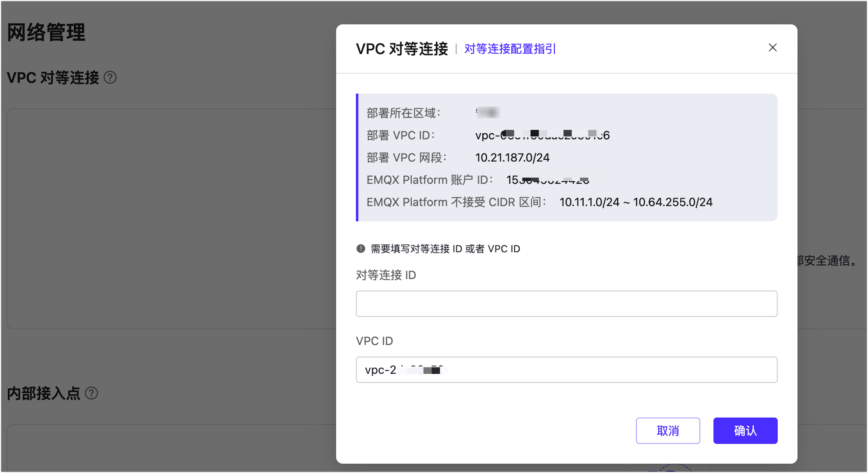This screenshot has height=473, width=868.
Task: Select the 10.11.1.0/24 ~ 10.64.255.0/24 CIDR text
Action: (x=636, y=202)
